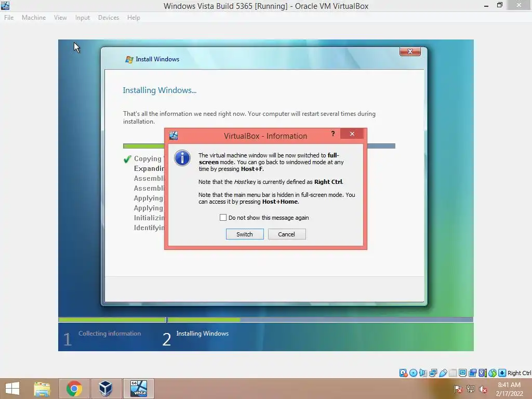532x399 pixels.
Task: Click the display status icon
Action: pyautogui.click(x=462, y=373)
